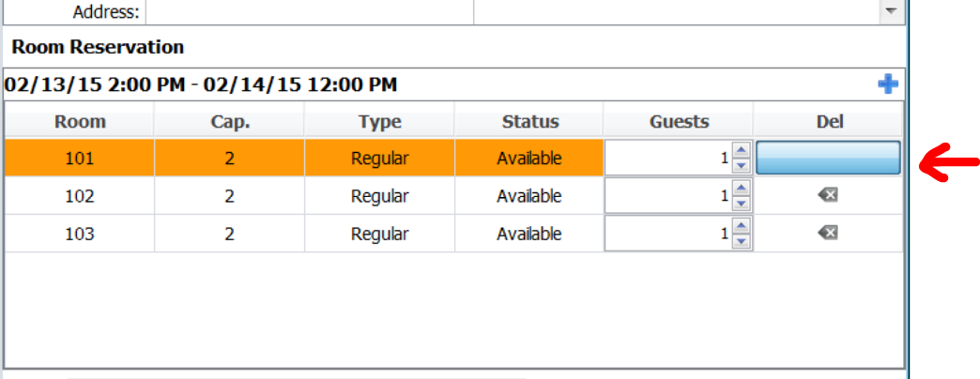Decrease guests for room 101
Image resolution: width=980 pixels, height=379 pixels.
click(741, 166)
